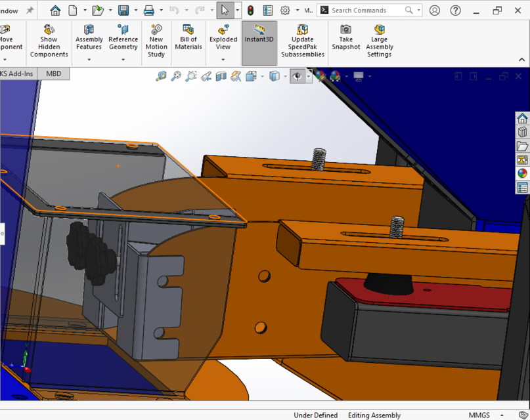Activate the Zoom to Area tool

[x=191, y=76]
